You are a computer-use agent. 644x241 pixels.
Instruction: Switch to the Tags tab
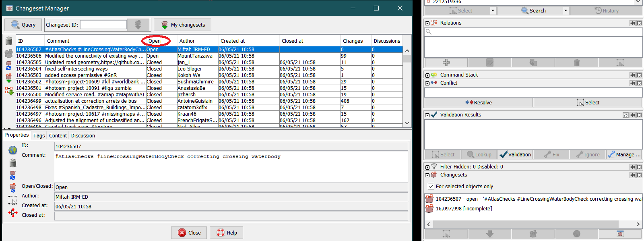pyautogui.click(x=39, y=135)
